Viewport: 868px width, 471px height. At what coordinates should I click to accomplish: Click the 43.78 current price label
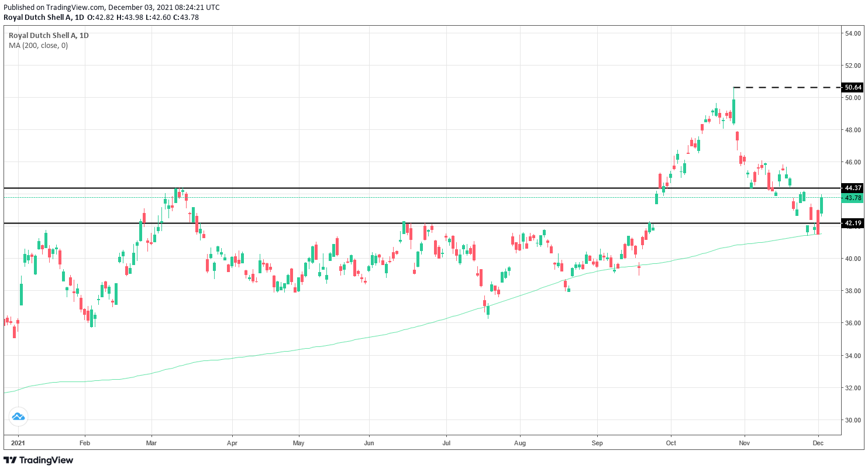pyautogui.click(x=853, y=198)
